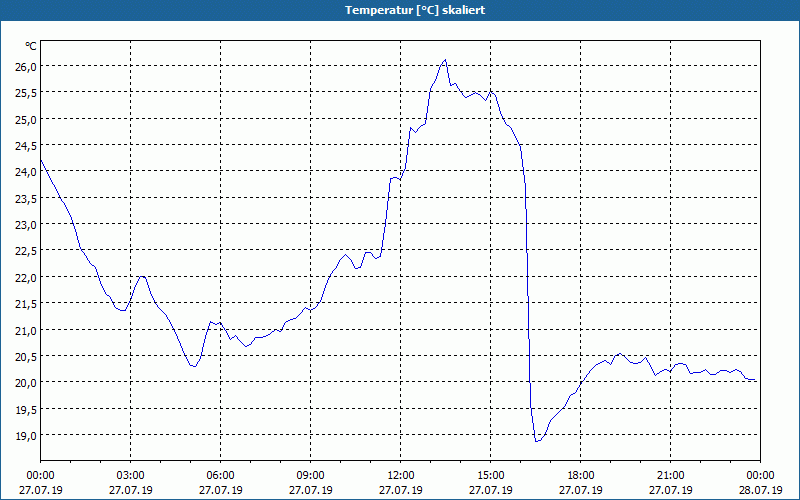Viewport: 800px width, 500px height.
Task: Click the 20,5 y-axis label
Action: 24,357
